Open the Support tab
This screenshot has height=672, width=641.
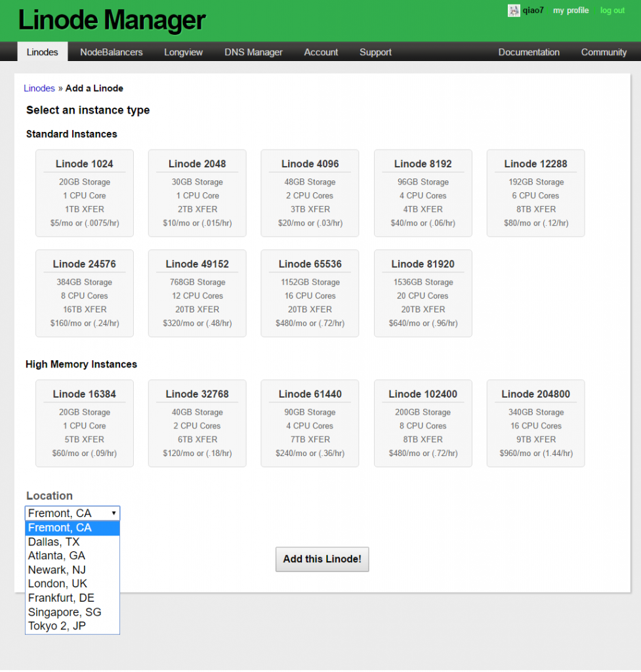(x=376, y=52)
